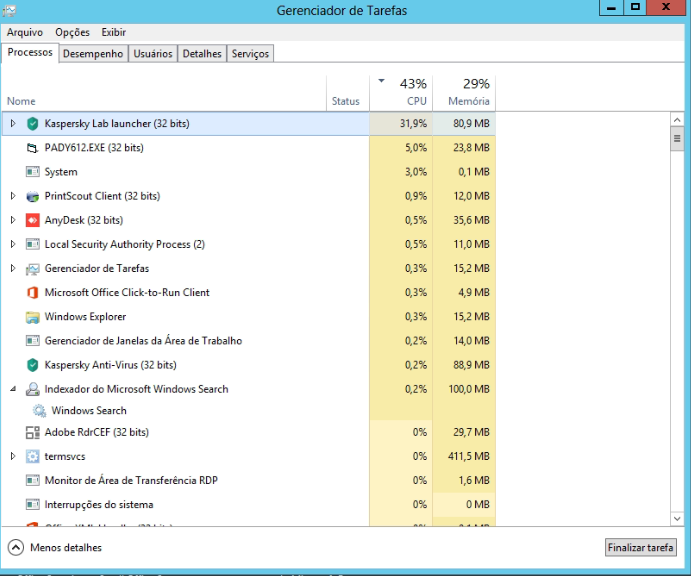Click the Kaspersky Lab launcher shield icon

33,124
